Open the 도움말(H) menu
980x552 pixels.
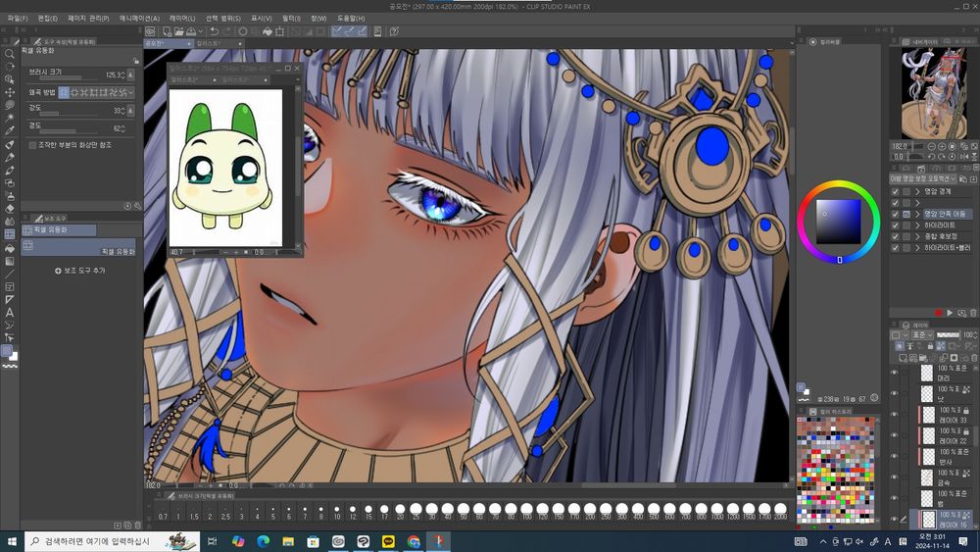point(351,18)
